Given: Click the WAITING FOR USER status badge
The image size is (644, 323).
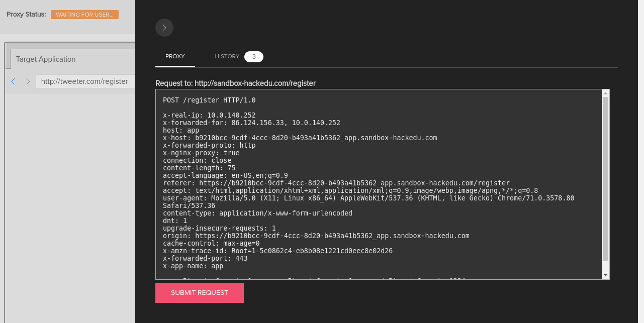Looking at the screenshot, I should [84, 15].
